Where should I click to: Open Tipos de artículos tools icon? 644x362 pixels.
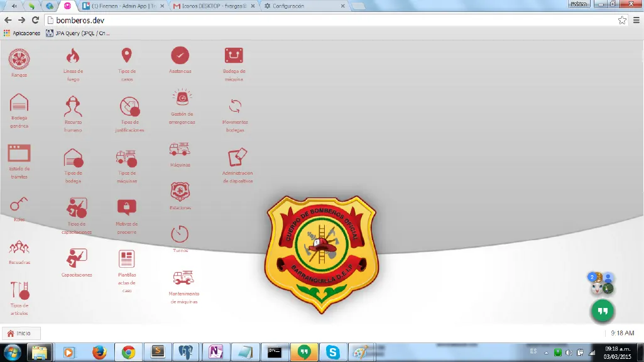pos(19,290)
